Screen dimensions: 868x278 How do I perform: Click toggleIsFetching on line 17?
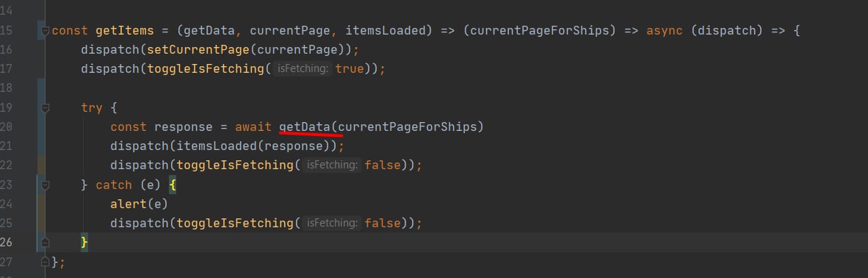click(x=205, y=69)
